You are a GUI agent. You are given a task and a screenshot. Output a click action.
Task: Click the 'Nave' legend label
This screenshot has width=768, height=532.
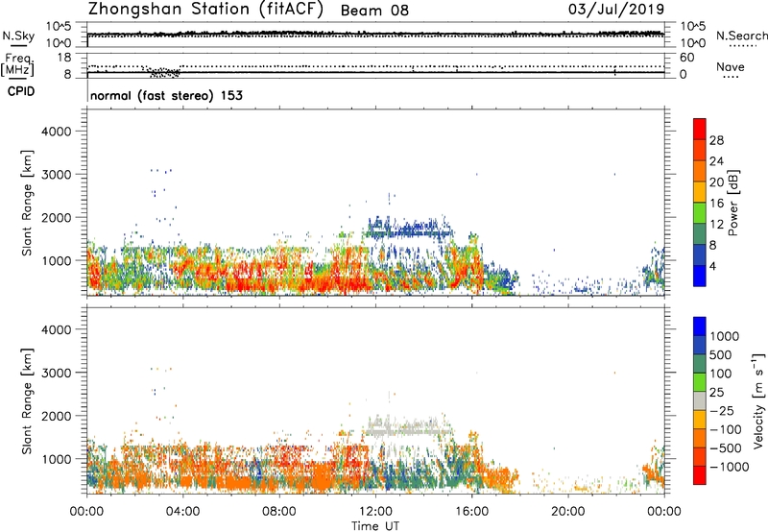point(731,66)
